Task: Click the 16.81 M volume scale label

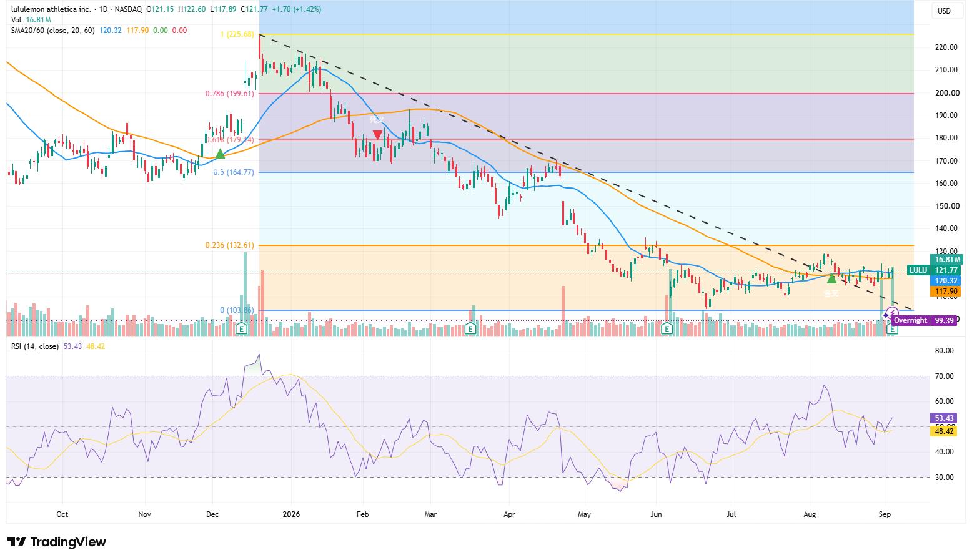Action: 946,260
